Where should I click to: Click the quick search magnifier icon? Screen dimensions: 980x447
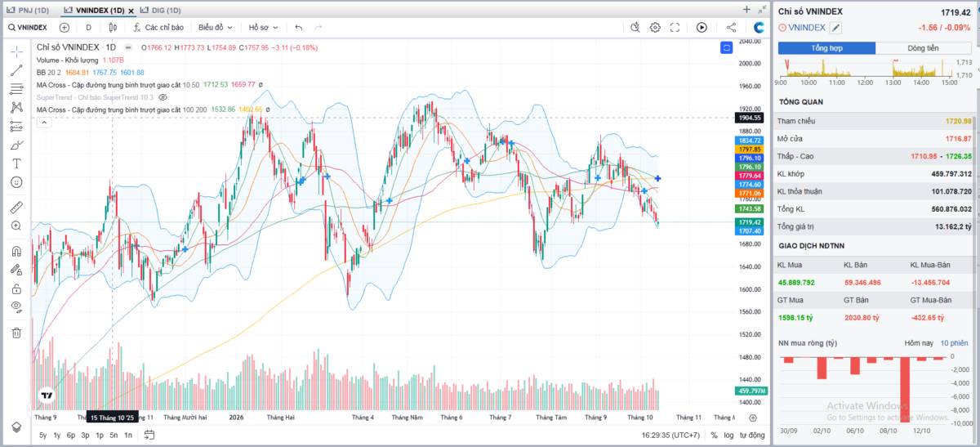coord(636,27)
